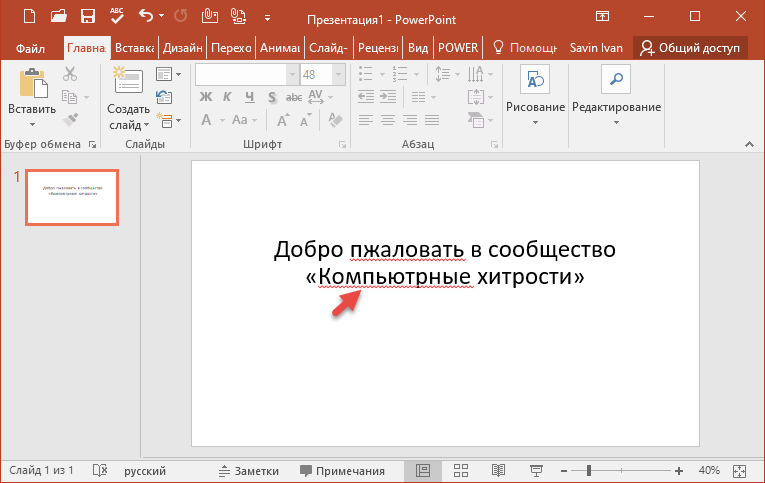Screen dimensions: 765x483
Task: Customize the quick access toolbar dropdown
Action: click(x=267, y=18)
